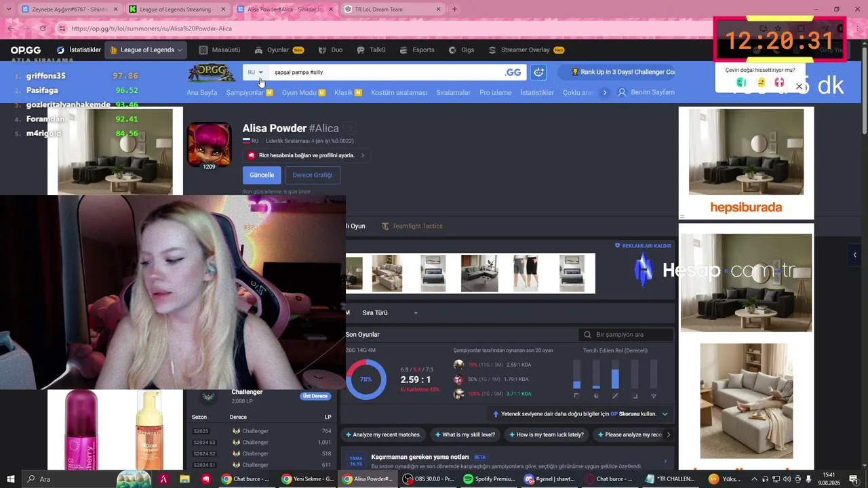The height and width of the screenshot is (488, 868).
Task: Open the Sıra Türü queue type dropdown
Action: [x=390, y=313]
